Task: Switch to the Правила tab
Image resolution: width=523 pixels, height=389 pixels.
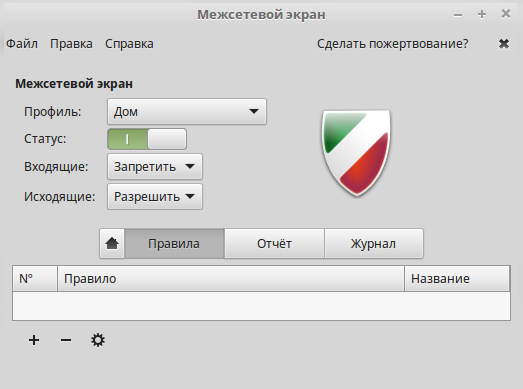Action: click(x=174, y=244)
